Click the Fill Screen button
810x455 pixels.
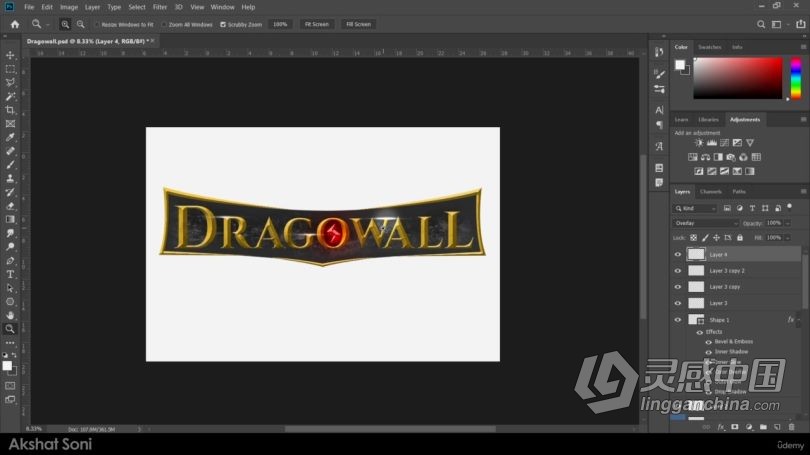359,24
